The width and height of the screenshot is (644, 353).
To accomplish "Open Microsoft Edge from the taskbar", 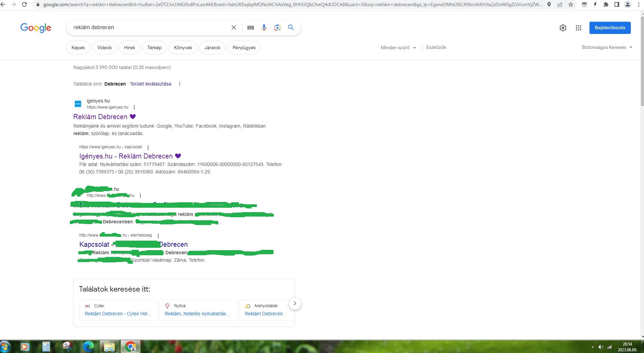I will [x=88, y=347].
